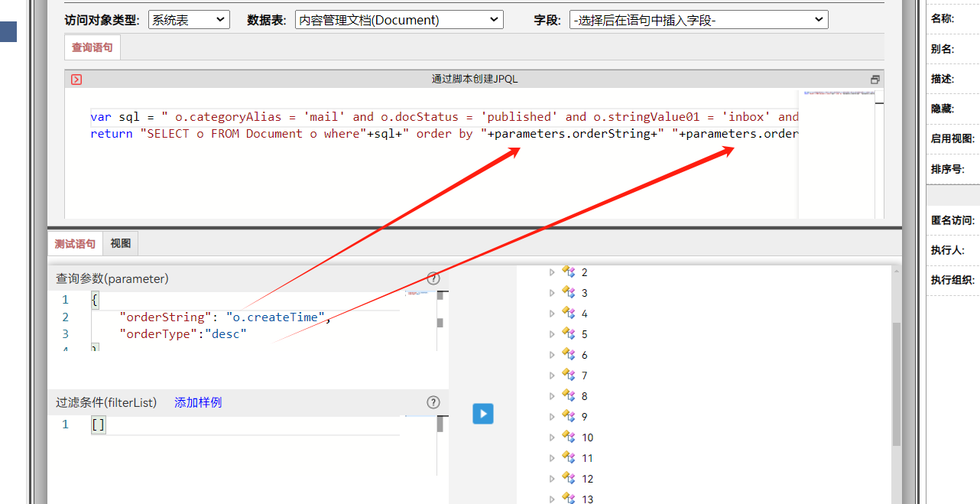The height and width of the screenshot is (504, 980).
Task: Click the 添加样例 link
Action: 197,402
